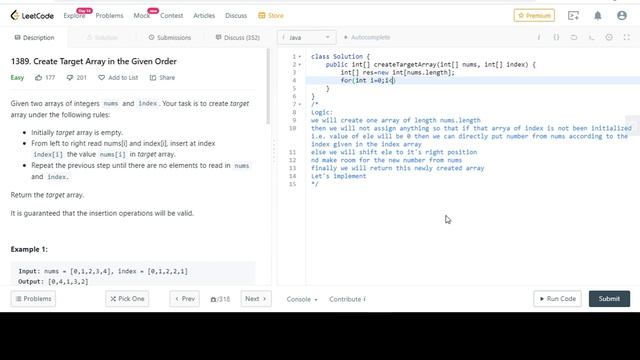Open the Java language dropdown
The height and width of the screenshot is (360, 640).
click(307, 38)
